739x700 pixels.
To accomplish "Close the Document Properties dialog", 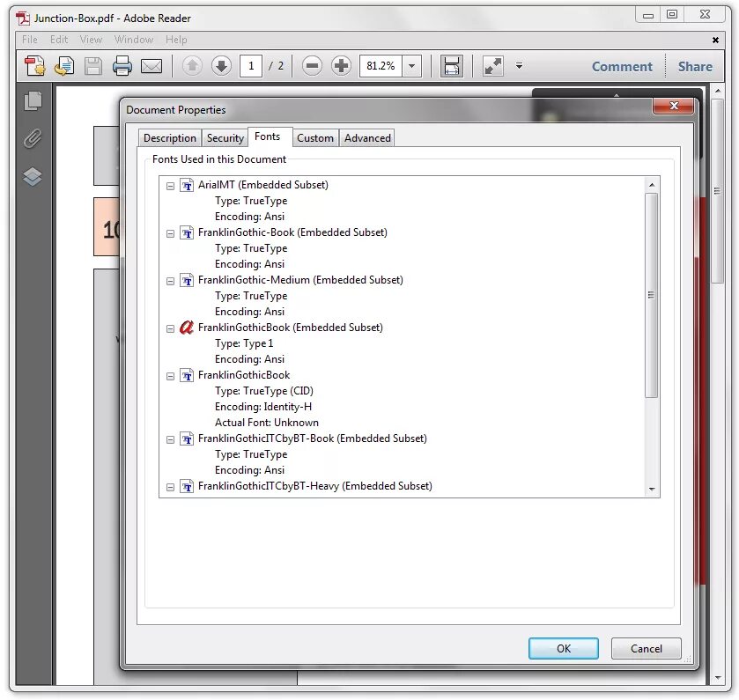I will click(674, 106).
